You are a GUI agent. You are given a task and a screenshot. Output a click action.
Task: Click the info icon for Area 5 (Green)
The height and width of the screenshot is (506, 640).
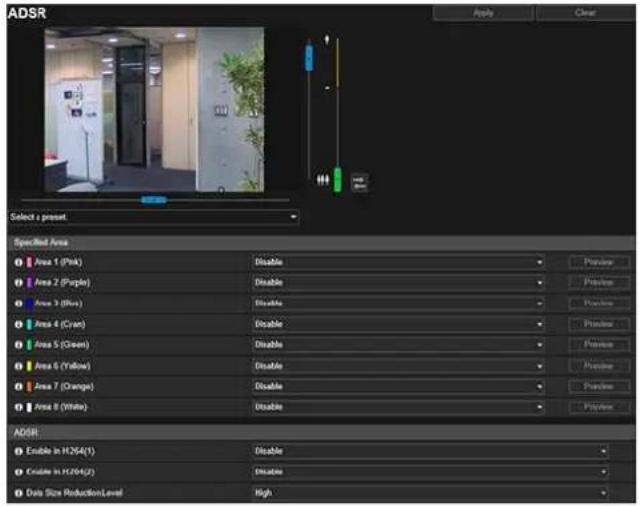tap(19, 345)
